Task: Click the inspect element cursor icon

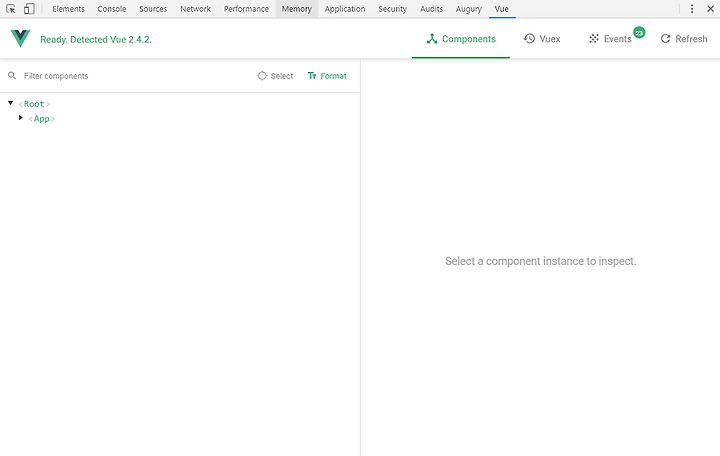Action: tap(11, 9)
